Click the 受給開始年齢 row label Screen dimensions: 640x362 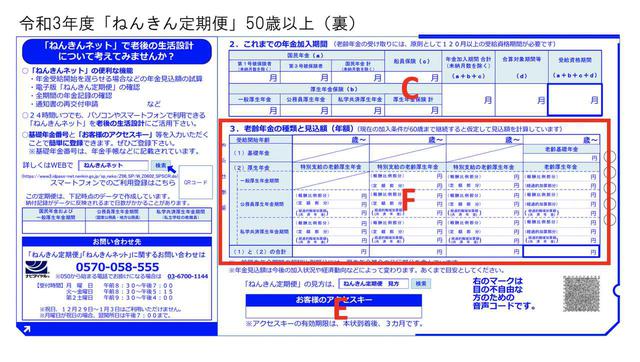coord(261,140)
